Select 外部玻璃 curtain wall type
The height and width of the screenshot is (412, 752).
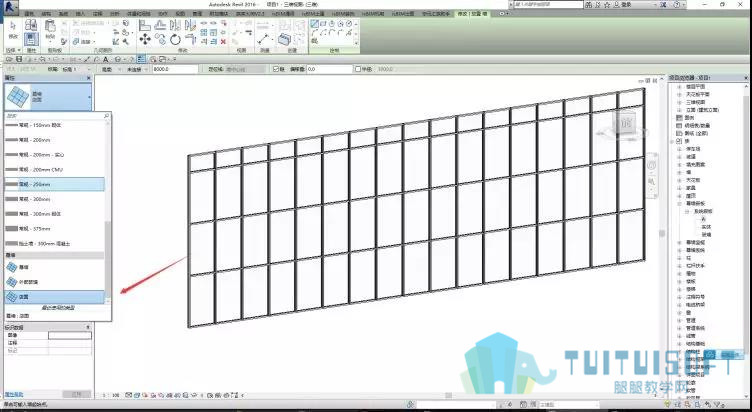click(x=54, y=282)
